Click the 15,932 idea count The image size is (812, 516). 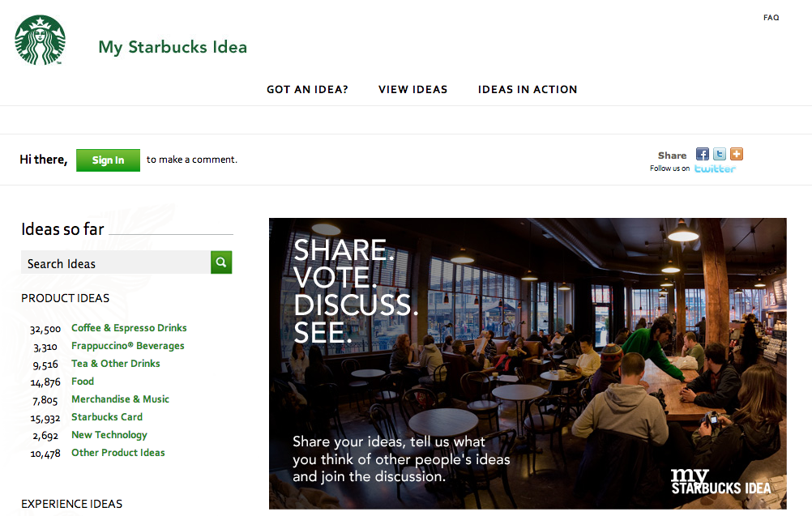pos(45,418)
